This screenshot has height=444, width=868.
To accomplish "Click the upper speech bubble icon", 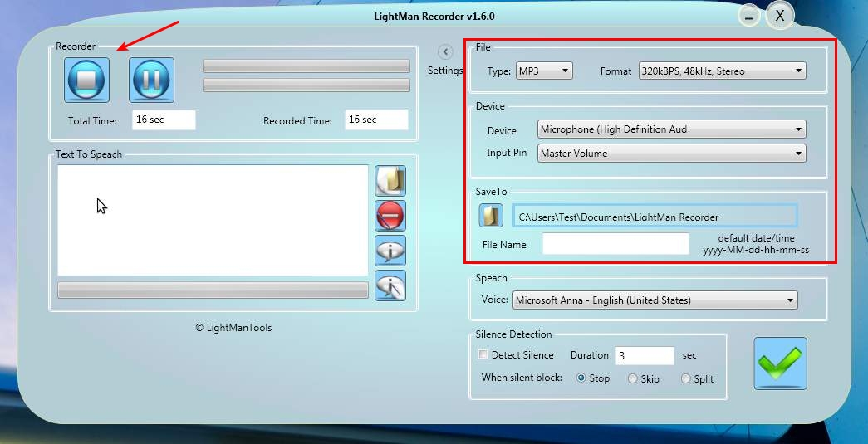I will [x=390, y=251].
